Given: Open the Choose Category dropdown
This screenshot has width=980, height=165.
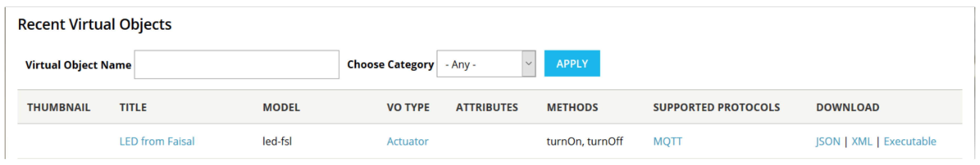Looking at the screenshot, I should coord(486,64).
